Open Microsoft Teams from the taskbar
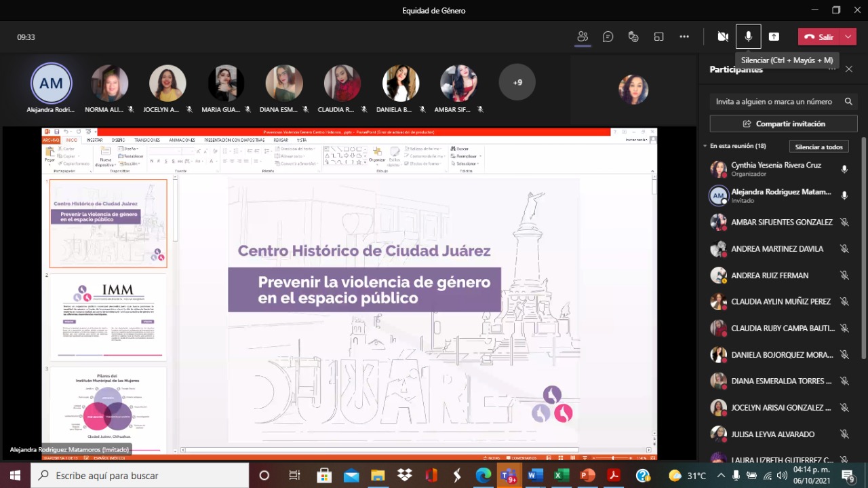This screenshot has width=868, height=488. pyautogui.click(x=507, y=475)
